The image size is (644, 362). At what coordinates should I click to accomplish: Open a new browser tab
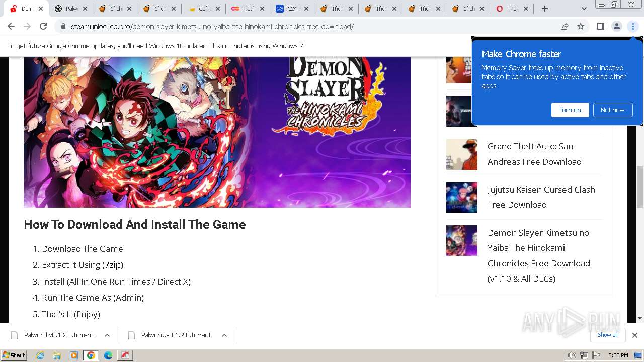[x=544, y=9]
